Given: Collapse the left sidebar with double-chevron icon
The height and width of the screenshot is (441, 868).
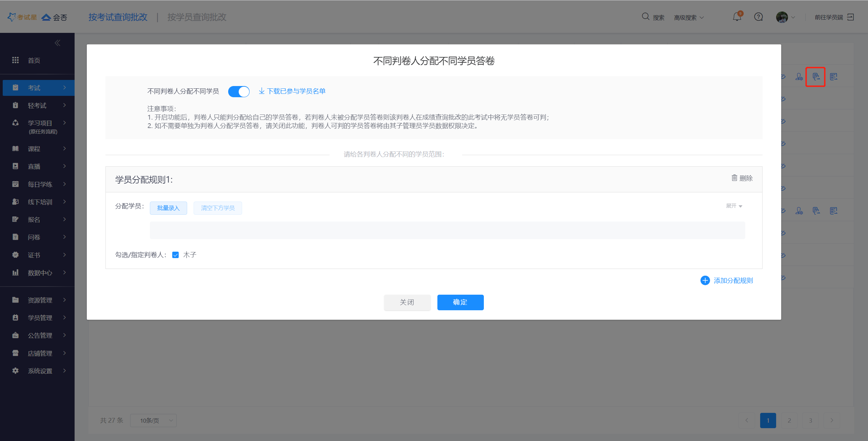Looking at the screenshot, I should [x=57, y=43].
